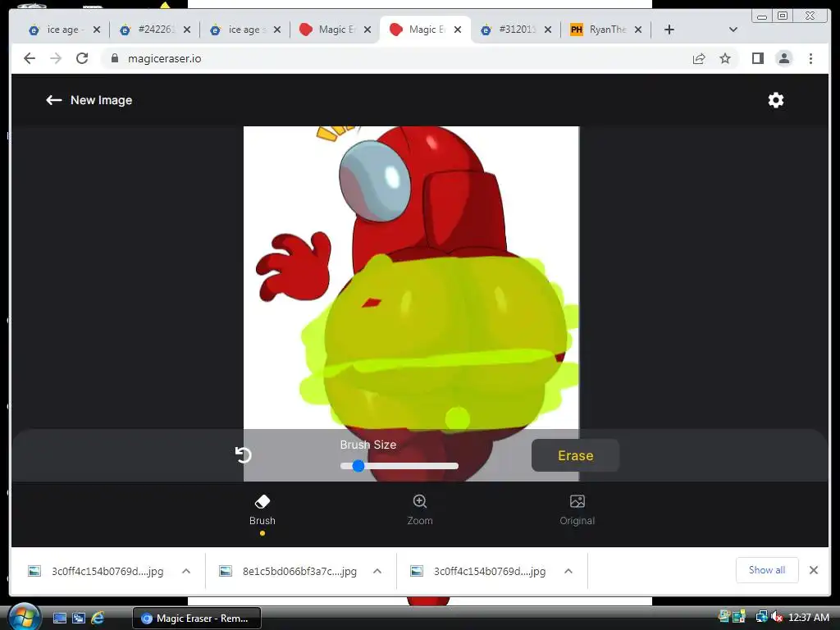The width and height of the screenshot is (840, 630).
Task: Share this page from the address bar
Action: (699, 58)
